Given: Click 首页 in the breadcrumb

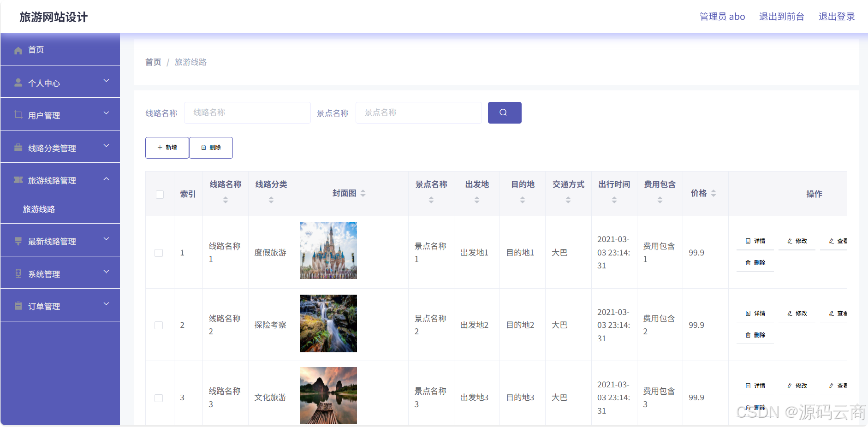Looking at the screenshot, I should [153, 62].
